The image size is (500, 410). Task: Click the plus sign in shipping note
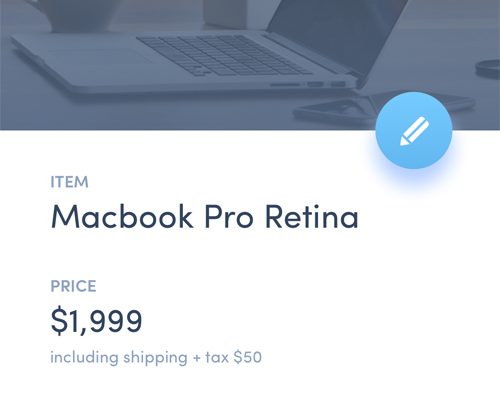[197, 358]
